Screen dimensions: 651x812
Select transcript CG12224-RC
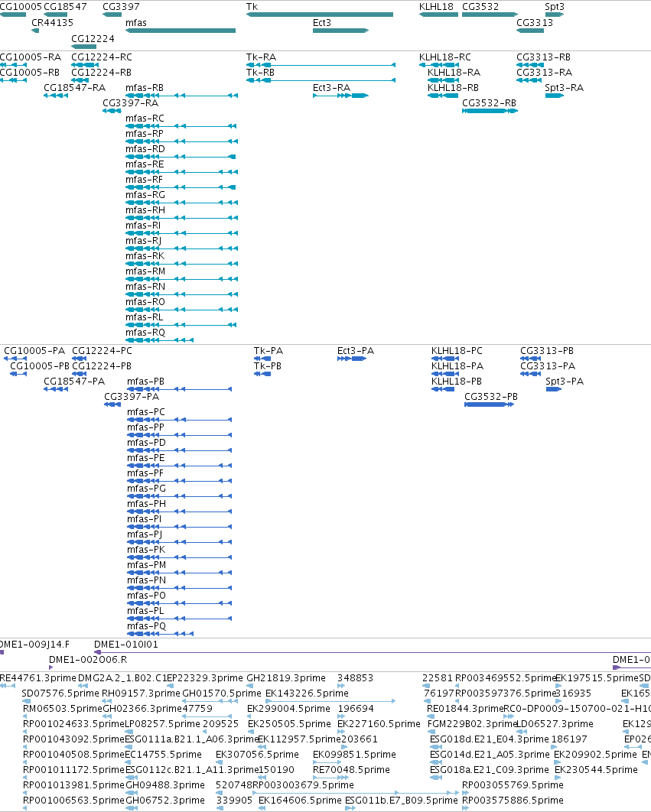point(102,57)
